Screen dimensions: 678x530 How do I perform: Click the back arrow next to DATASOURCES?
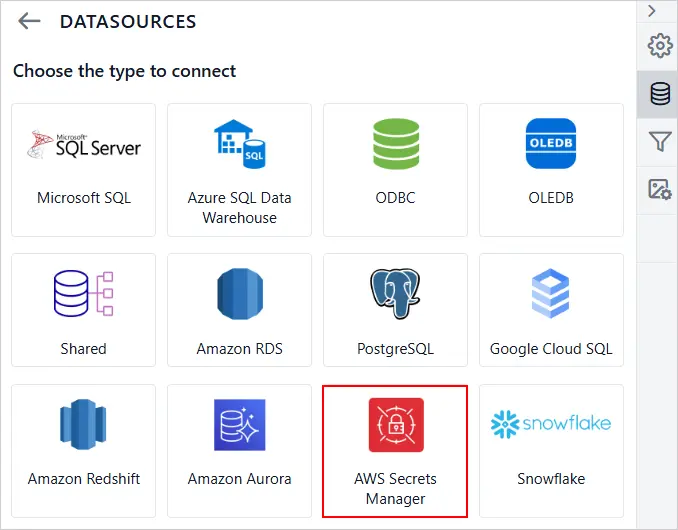point(29,21)
